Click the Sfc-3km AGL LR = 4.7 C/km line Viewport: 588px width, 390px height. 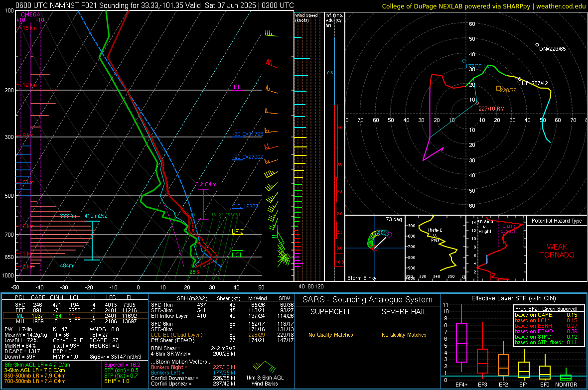(37, 365)
